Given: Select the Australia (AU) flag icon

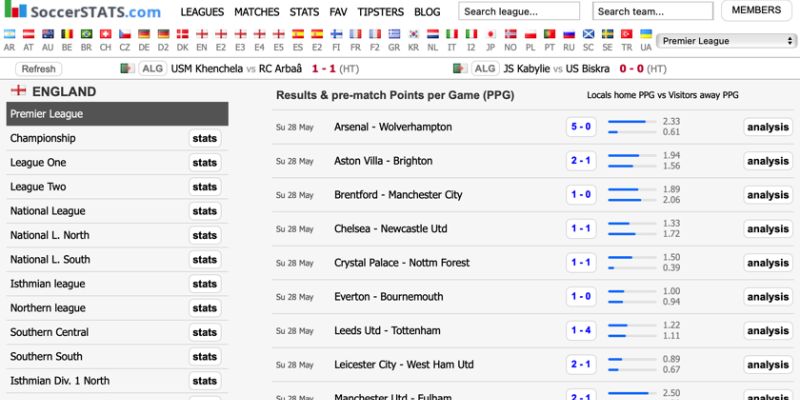Looking at the screenshot, I should 48,34.
